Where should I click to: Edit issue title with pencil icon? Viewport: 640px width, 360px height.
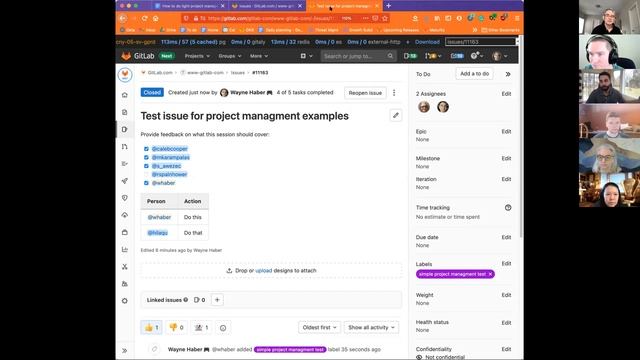click(396, 116)
